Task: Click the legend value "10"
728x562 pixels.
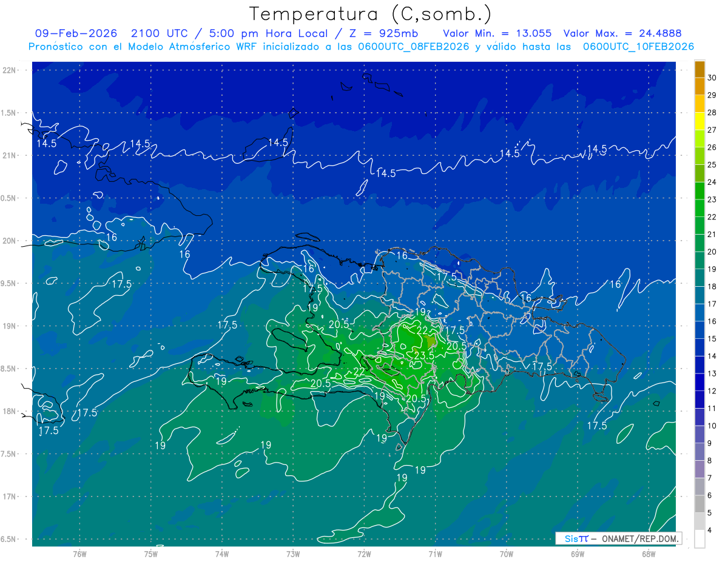Action: [712, 426]
